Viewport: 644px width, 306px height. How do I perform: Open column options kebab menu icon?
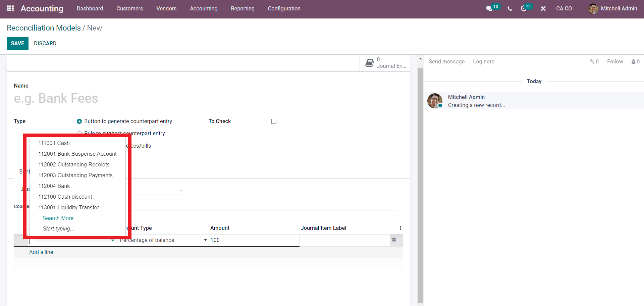tap(400, 228)
